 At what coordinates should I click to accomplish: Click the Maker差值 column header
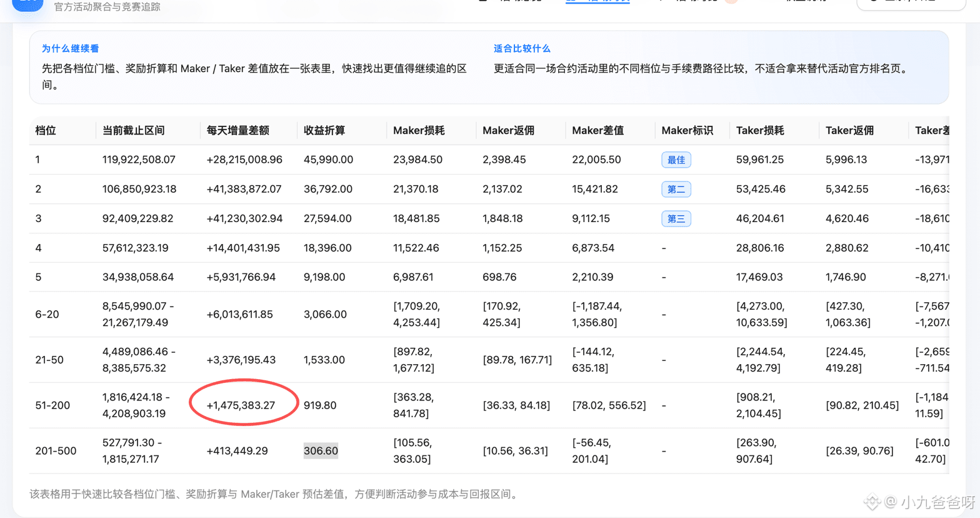coord(597,130)
